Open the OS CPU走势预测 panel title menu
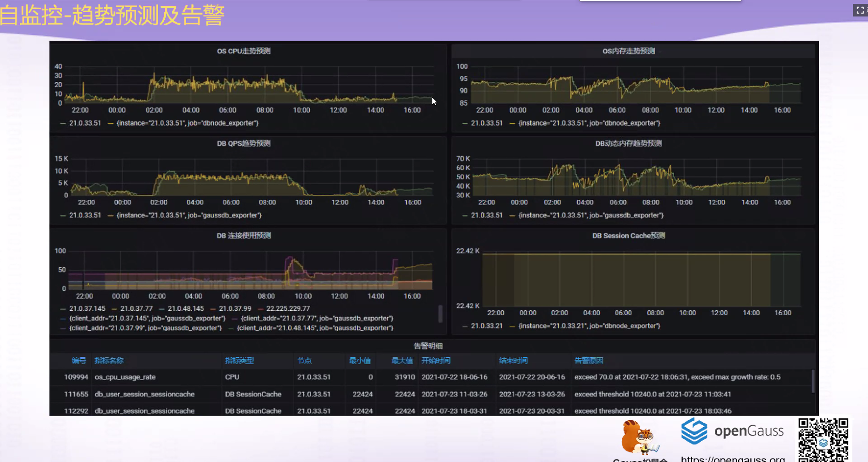The height and width of the screenshot is (462, 868). [x=244, y=51]
